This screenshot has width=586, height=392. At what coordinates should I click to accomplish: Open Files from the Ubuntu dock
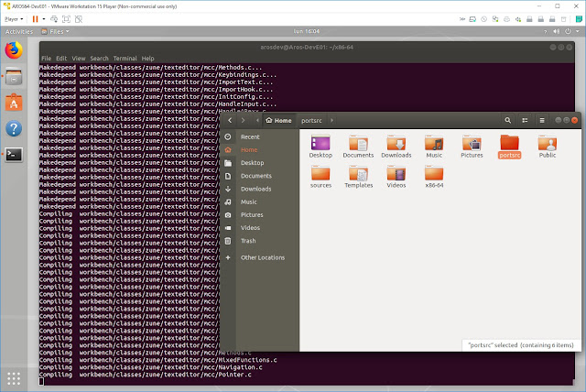[14, 77]
